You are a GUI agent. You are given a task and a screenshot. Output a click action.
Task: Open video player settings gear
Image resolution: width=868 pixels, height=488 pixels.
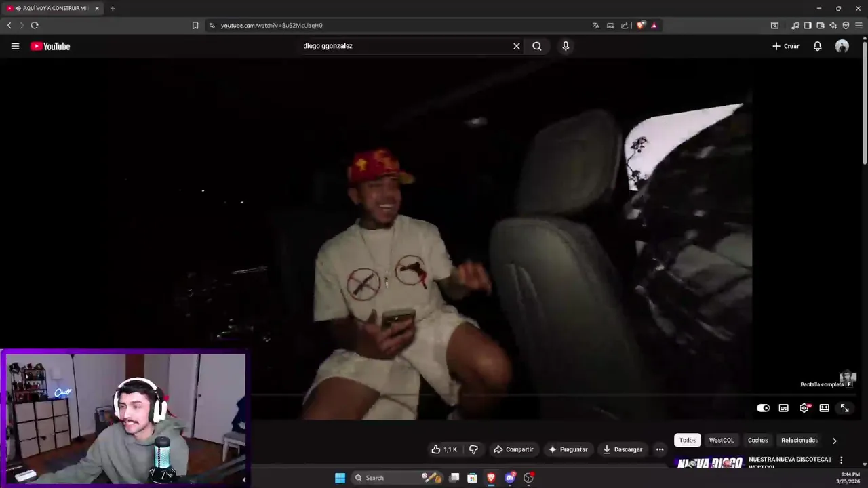[x=804, y=408]
